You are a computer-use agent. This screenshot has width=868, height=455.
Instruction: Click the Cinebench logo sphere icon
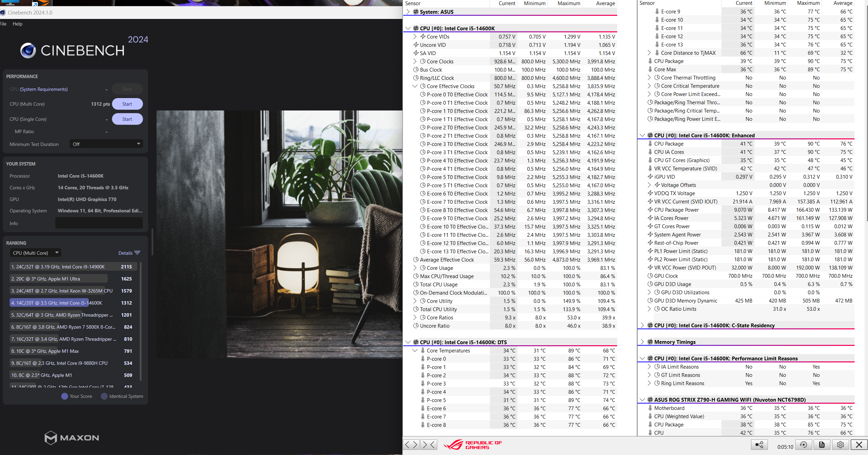pos(28,51)
